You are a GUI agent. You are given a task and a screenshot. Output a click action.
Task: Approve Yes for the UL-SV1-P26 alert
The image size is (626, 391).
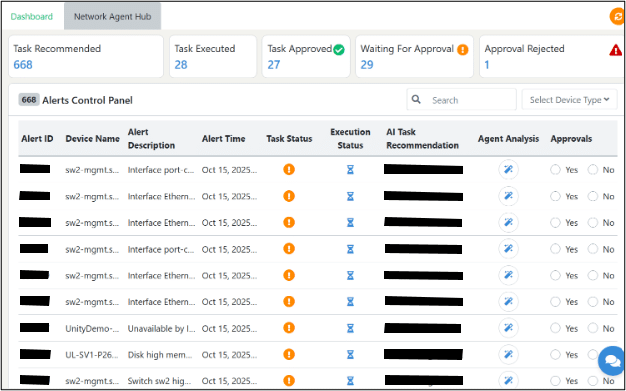click(555, 355)
